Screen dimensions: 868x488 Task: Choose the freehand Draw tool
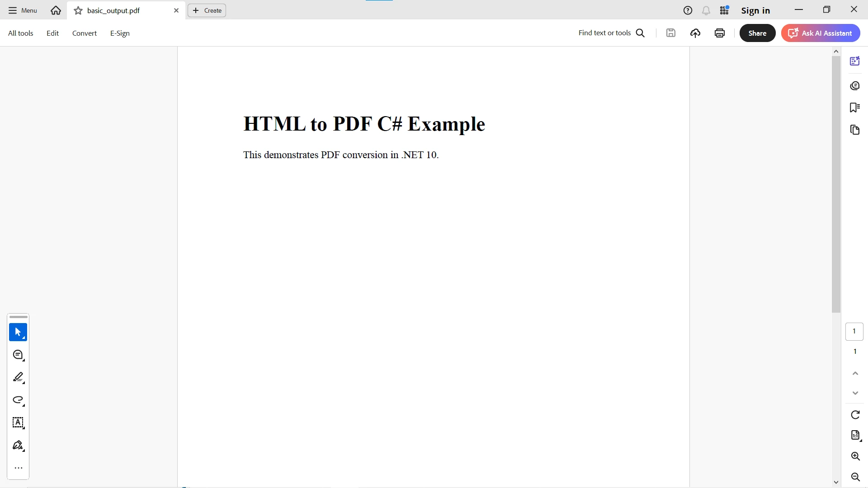click(x=18, y=400)
